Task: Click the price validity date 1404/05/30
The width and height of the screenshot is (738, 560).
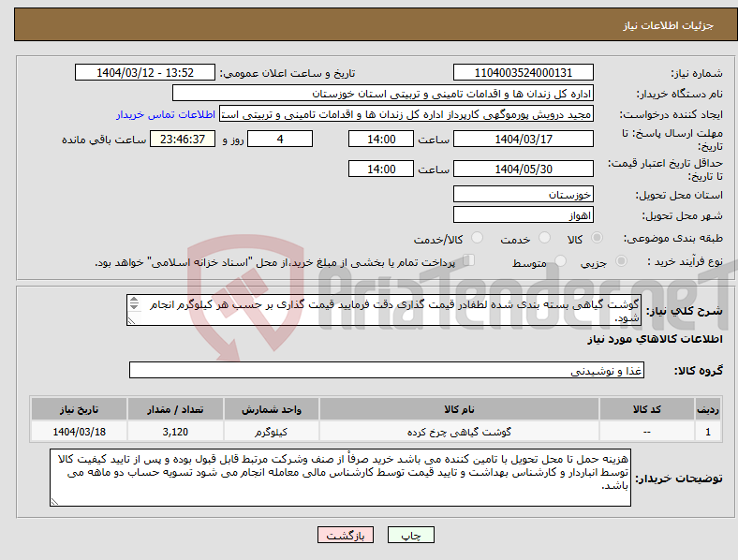Action: tap(523, 169)
